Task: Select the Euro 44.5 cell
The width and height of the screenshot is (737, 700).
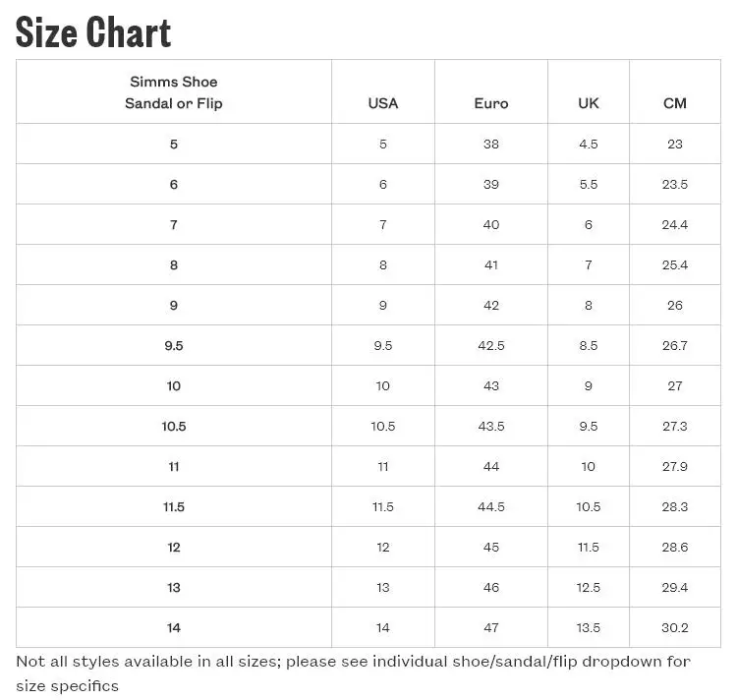Action: 491,506
